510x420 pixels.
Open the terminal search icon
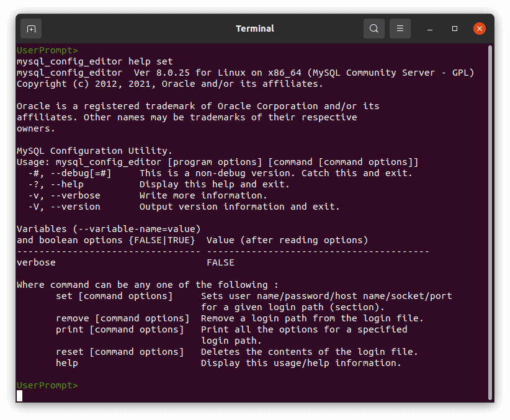(374, 29)
